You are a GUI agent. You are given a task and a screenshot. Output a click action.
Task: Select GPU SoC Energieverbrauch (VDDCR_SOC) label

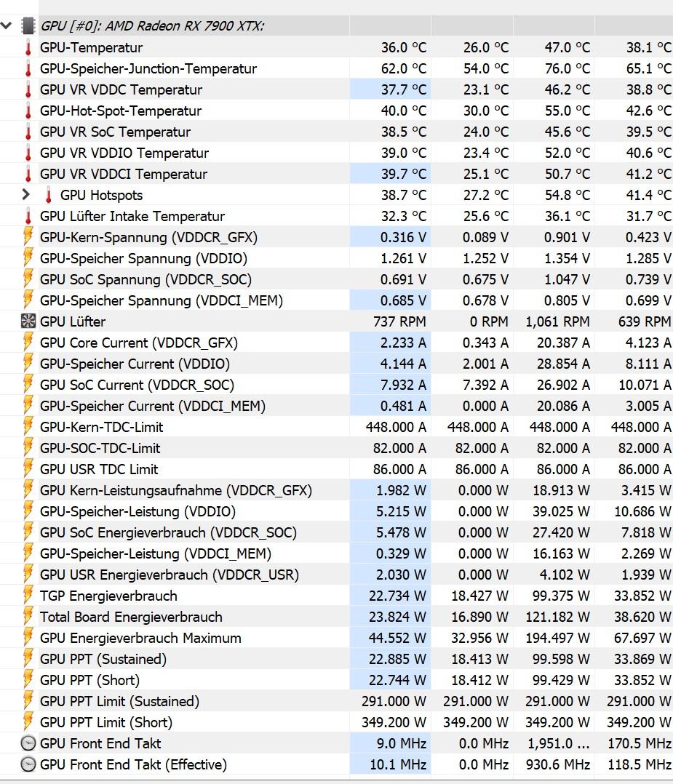point(168,532)
